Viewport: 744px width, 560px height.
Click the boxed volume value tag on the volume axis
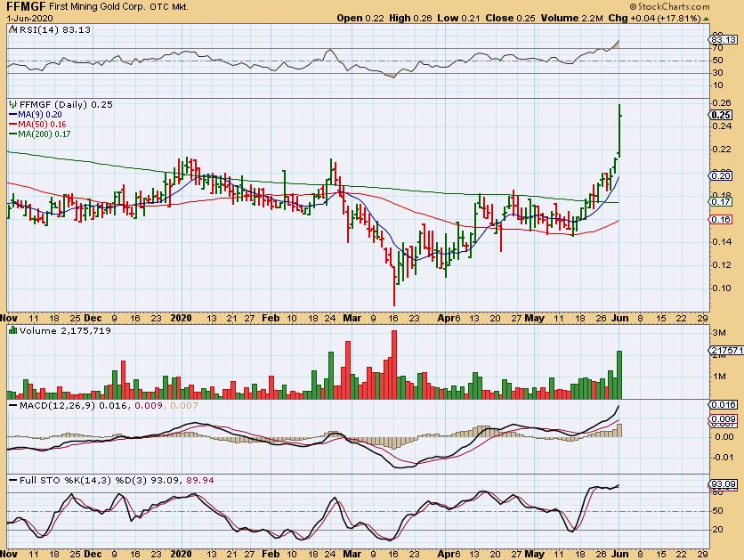point(726,350)
